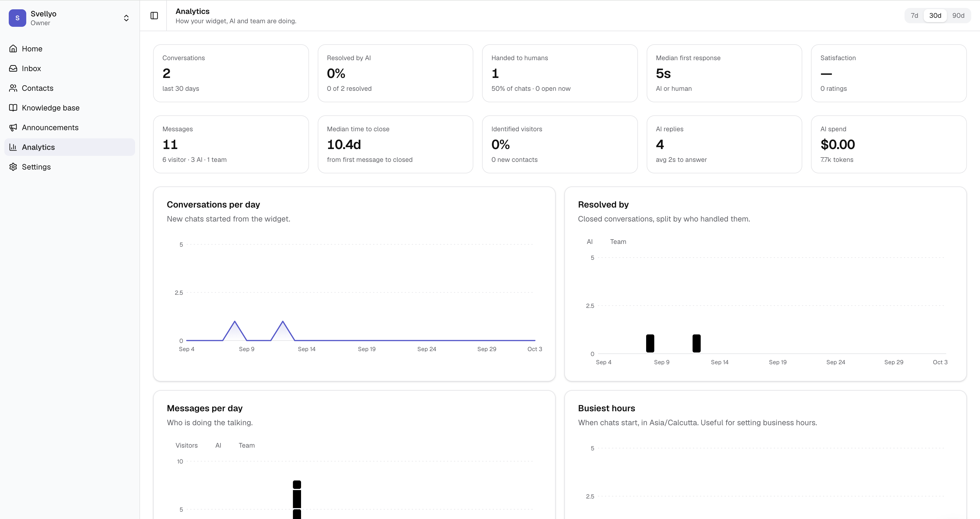
Task: Click the Median first response card
Action: [724, 73]
